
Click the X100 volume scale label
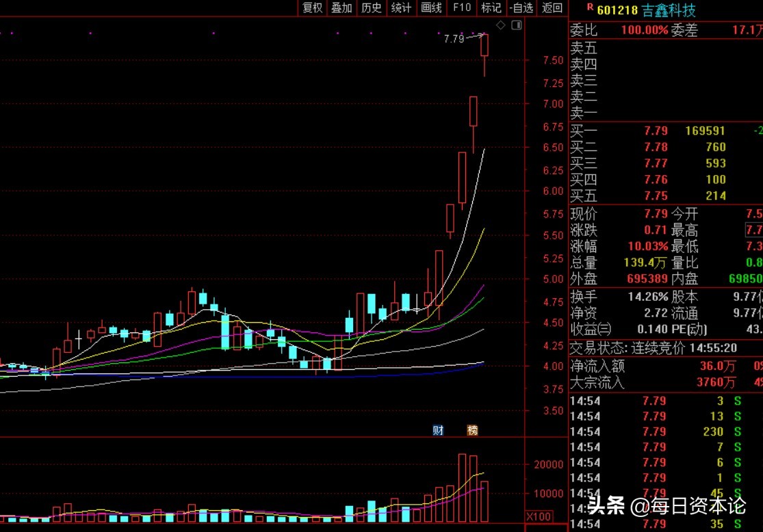pos(539,516)
